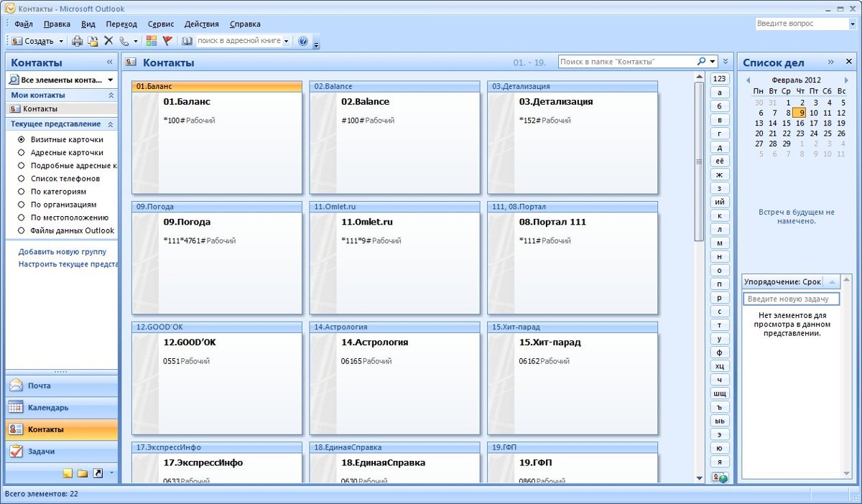Click the Print toolbar icon
The width and height of the screenshot is (862, 504).
[x=77, y=41]
